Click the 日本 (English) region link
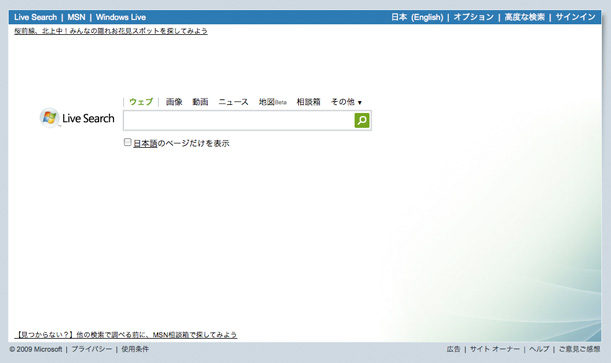 coord(417,17)
